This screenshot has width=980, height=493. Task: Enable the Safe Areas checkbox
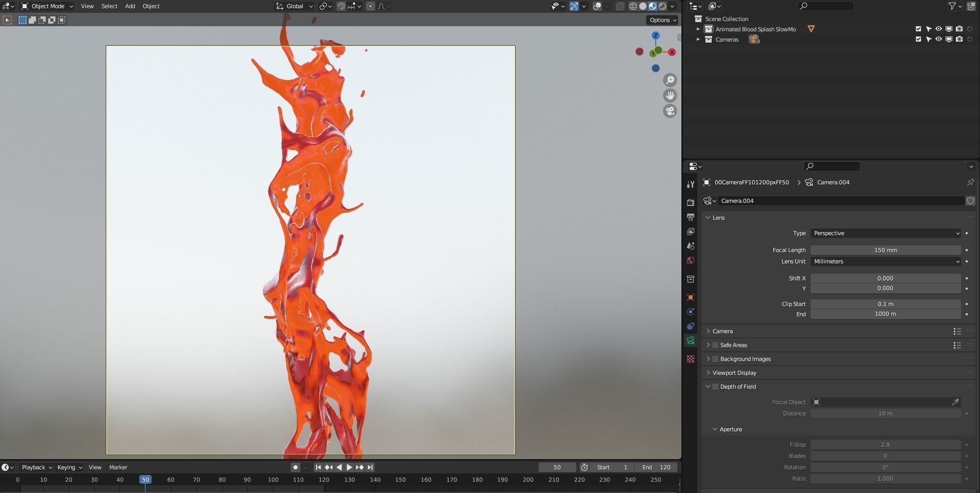(715, 345)
